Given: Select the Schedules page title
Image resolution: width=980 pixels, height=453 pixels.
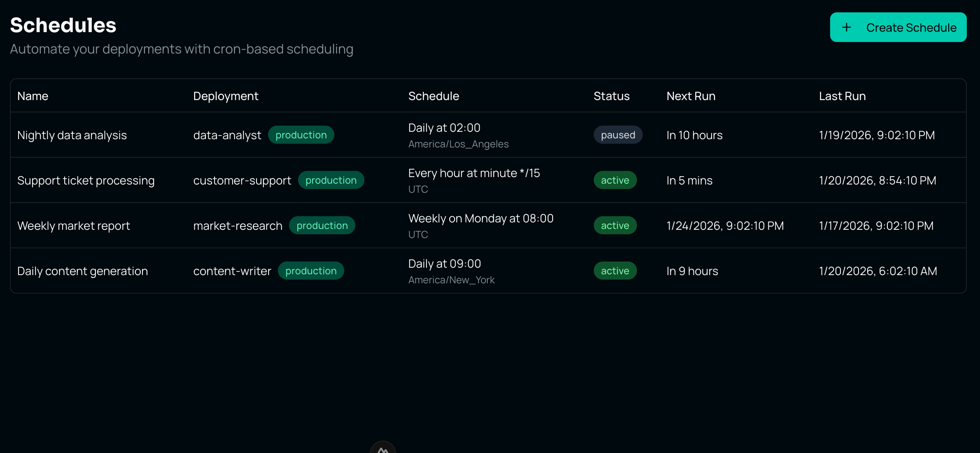Looking at the screenshot, I should coord(63,25).
